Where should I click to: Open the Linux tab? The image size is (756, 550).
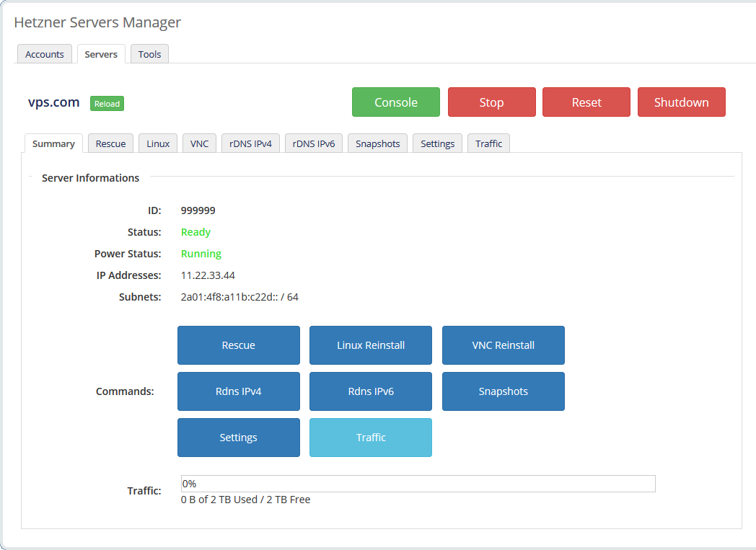pos(157,143)
